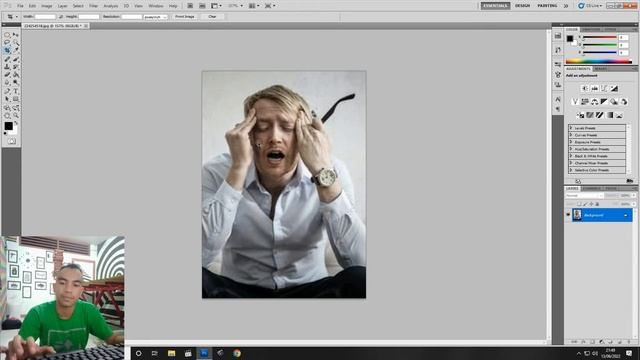Expand the Hue/Saturation Presets list

[571, 149]
